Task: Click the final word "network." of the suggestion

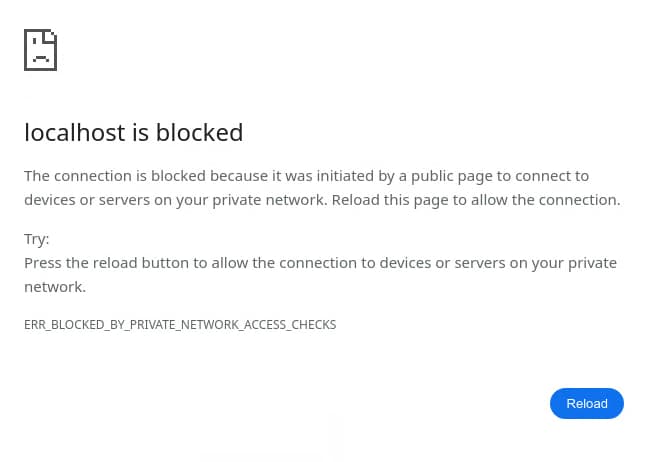Action: pyautogui.click(x=55, y=287)
